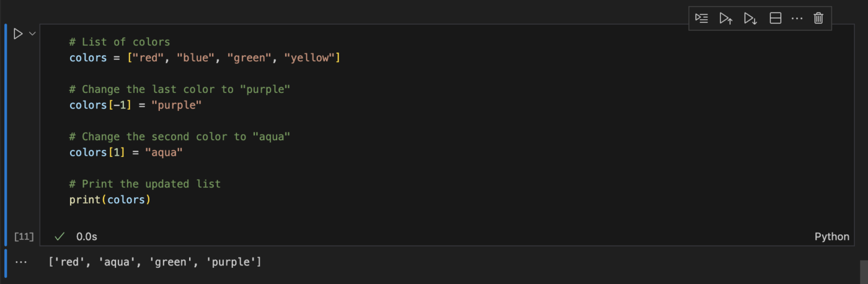
Task: Delete the cell with the trash icon
Action: coord(818,19)
